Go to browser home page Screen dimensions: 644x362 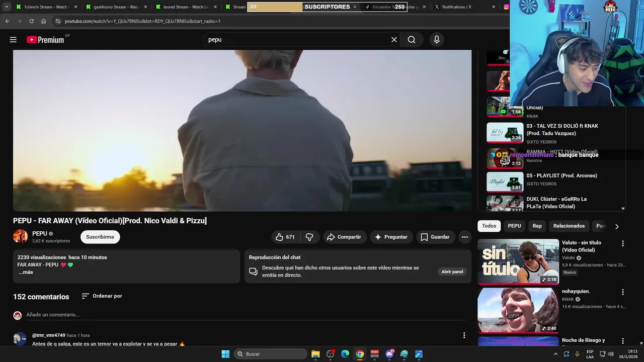pyautogui.click(x=43, y=21)
